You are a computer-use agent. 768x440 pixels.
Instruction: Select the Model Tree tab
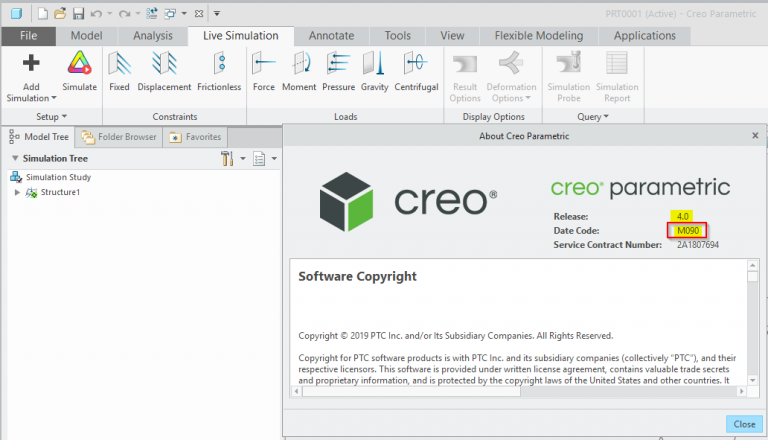39,137
